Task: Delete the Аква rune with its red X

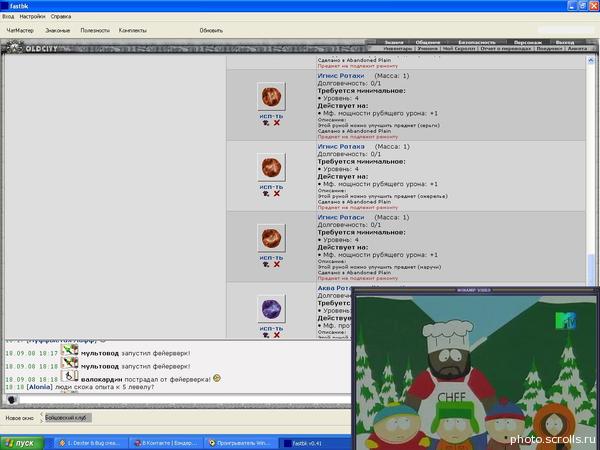Action: coord(277,335)
